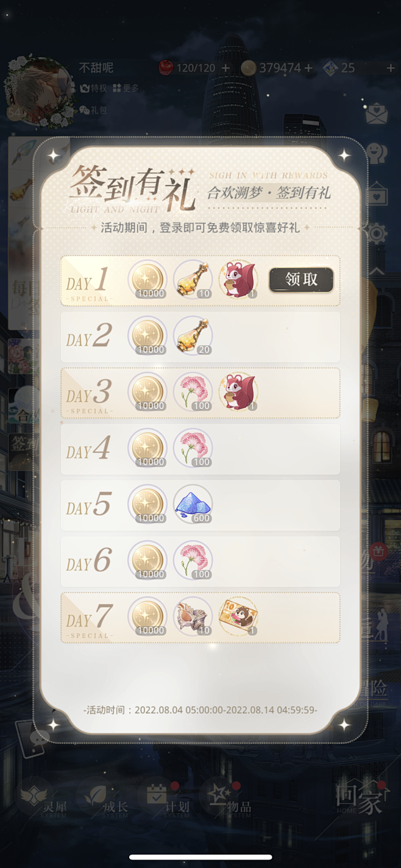The width and height of the screenshot is (401, 868).
Task: Select the Day 2 golden bottle reward
Action: coord(193,336)
